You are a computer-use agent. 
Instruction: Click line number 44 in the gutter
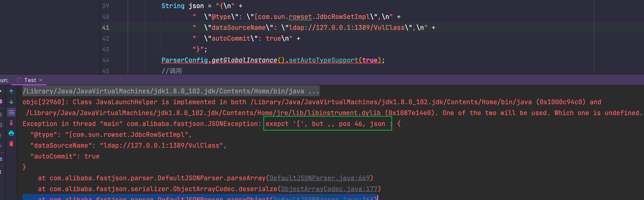pos(106,60)
